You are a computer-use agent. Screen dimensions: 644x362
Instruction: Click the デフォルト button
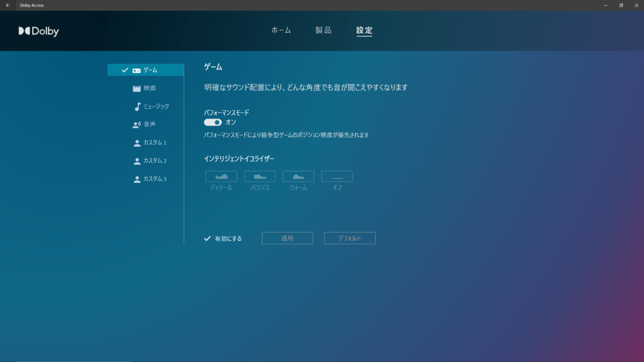pos(349,238)
